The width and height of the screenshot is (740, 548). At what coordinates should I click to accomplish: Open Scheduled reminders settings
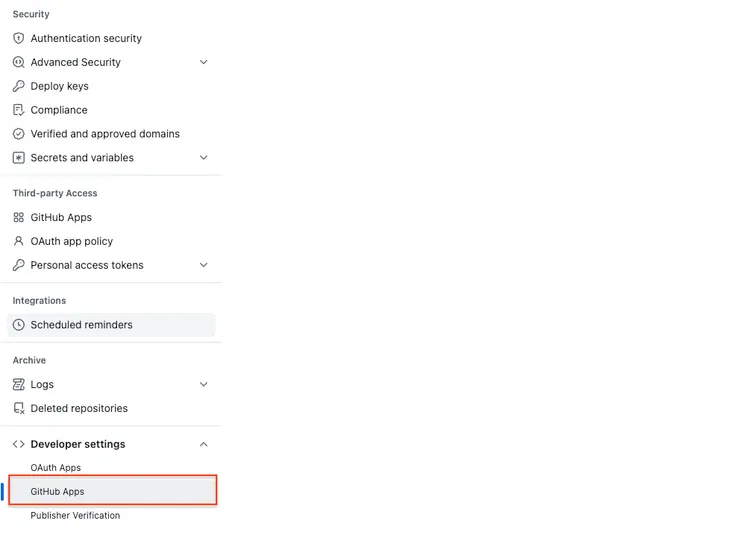(81, 325)
